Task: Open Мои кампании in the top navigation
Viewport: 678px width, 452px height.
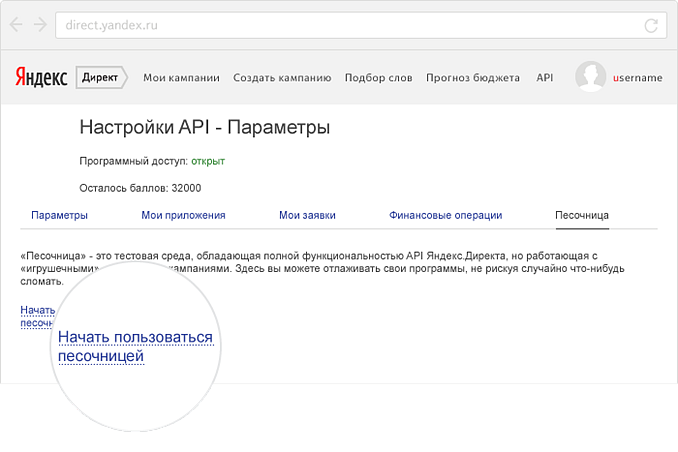Action: pos(181,77)
